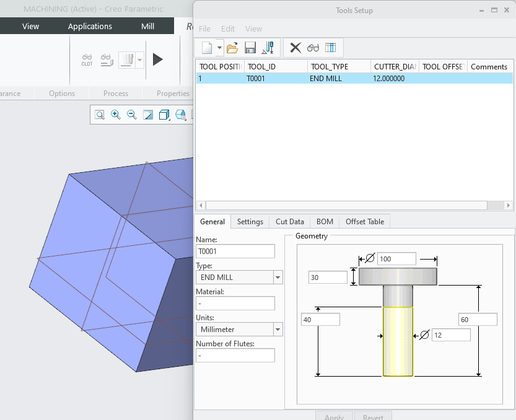Expand the Units dropdown

coord(278,330)
